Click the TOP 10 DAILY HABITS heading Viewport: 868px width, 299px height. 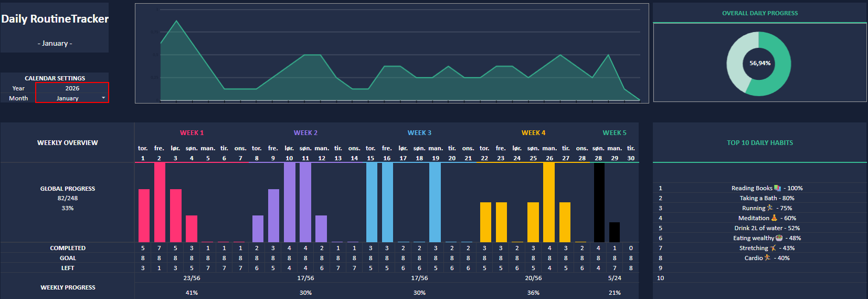coord(760,142)
